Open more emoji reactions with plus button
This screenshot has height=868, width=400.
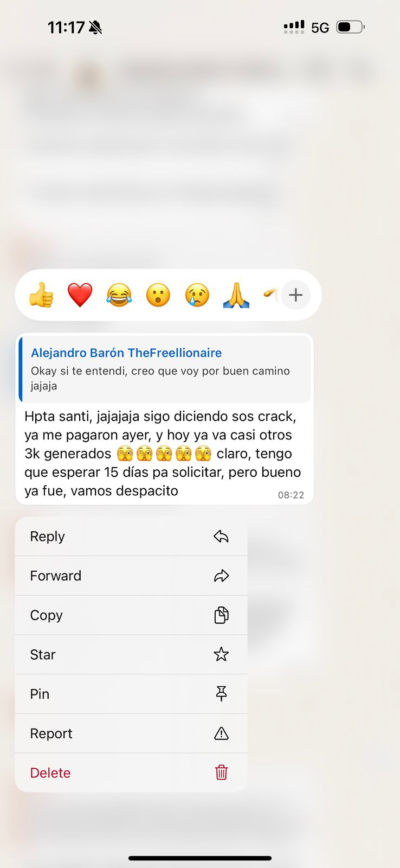pyautogui.click(x=295, y=295)
